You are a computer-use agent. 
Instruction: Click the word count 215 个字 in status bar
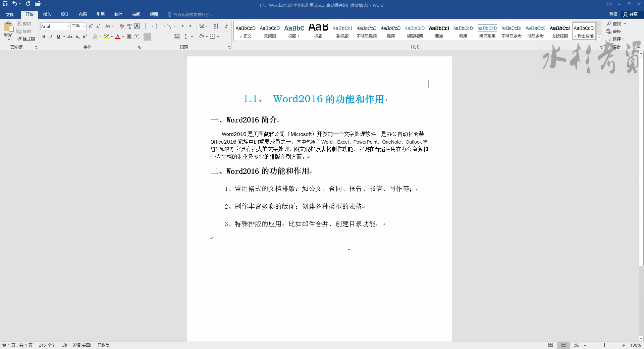pyautogui.click(x=47, y=345)
